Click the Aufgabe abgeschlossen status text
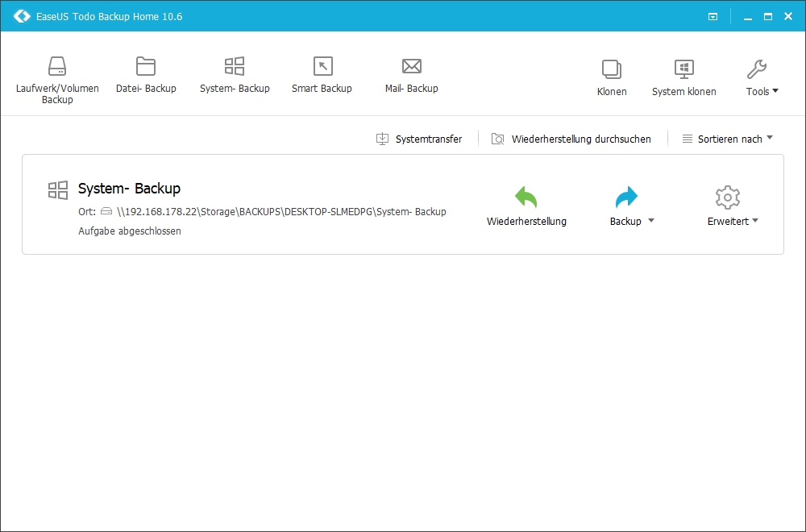This screenshot has height=532, width=806. (130, 231)
